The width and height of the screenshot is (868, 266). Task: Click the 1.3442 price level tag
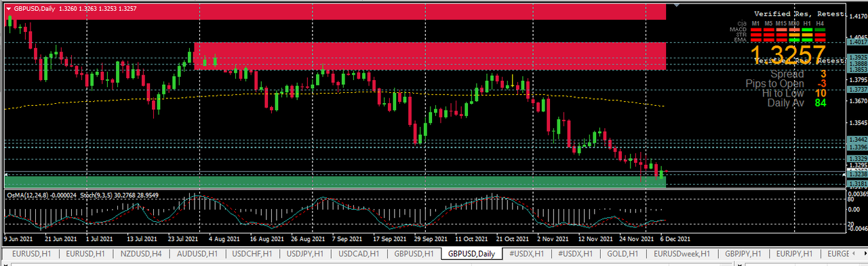[858, 139]
